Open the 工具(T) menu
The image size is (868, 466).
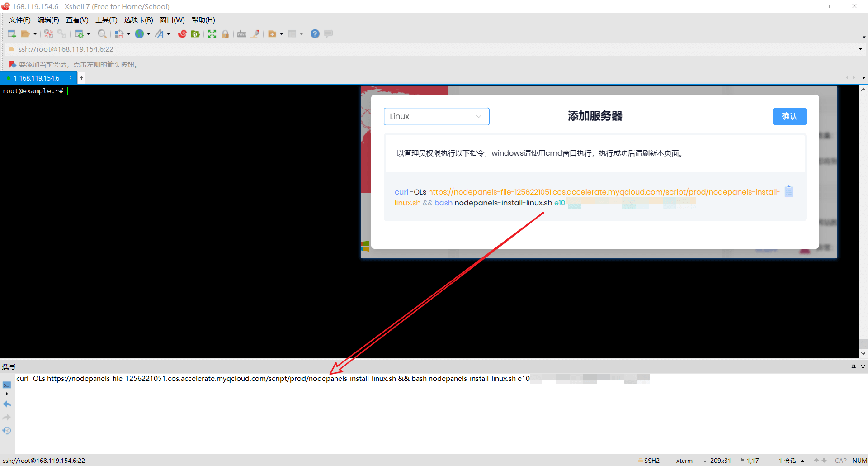[x=106, y=20]
